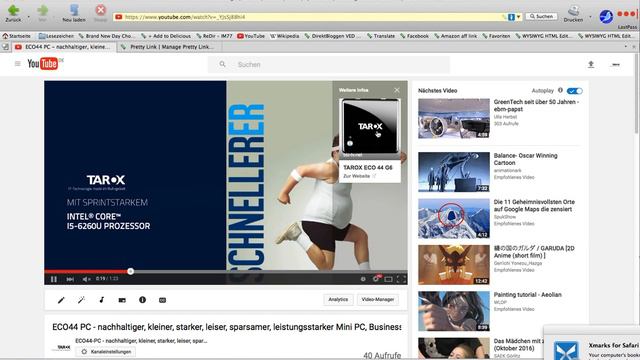640x360 pixels.
Task: Open the pencil edit video info icon
Action: pyautogui.click(x=61, y=300)
